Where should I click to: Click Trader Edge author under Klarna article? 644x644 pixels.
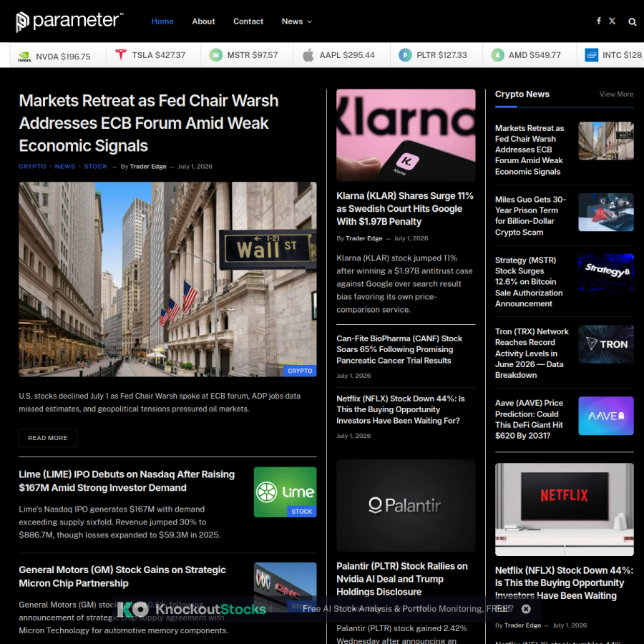click(364, 238)
